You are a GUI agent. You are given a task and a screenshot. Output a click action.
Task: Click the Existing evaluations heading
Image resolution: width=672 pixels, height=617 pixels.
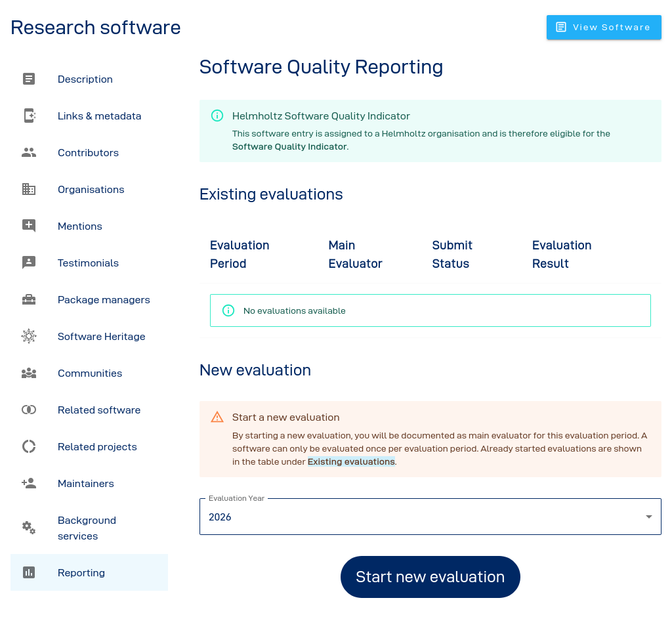point(271,194)
